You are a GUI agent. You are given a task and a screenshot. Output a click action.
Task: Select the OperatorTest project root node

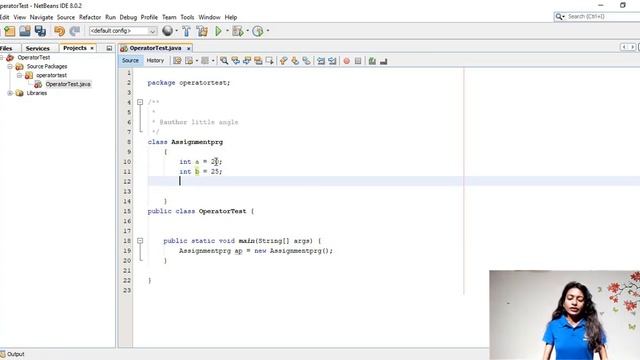pos(33,58)
